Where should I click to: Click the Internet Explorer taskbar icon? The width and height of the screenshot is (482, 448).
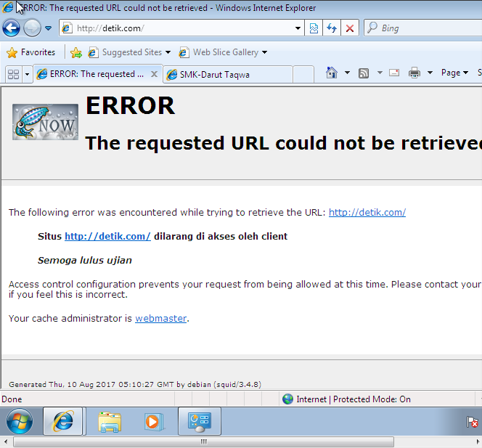pyautogui.click(x=63, y=421)
